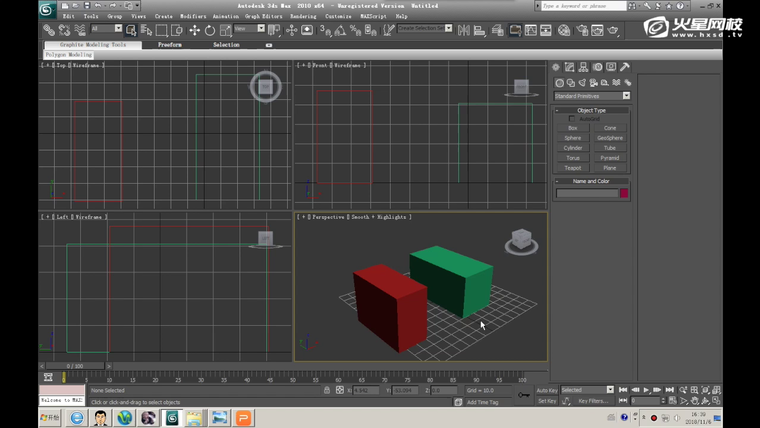Click the Teapot primitive button
Image resolution: width=760 pixels, height=428 pixels.
[x=573, y=168]
